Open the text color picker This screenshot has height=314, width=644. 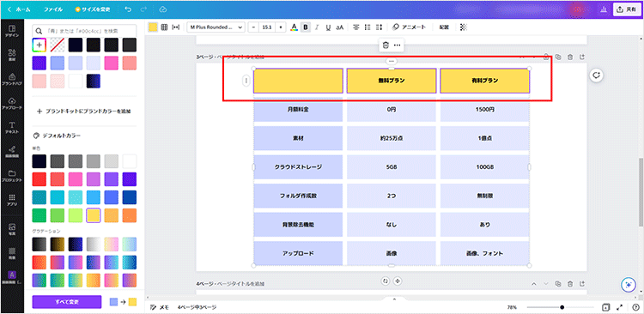[294, 27]
